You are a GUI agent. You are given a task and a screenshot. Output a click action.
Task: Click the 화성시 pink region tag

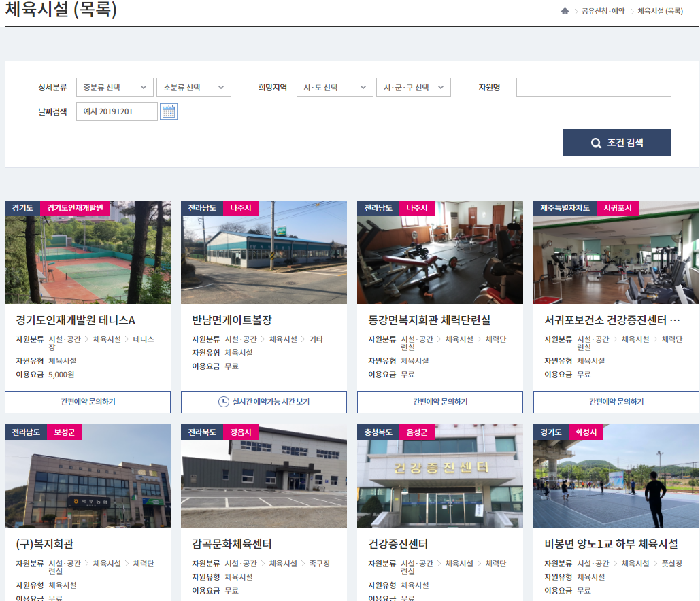coord(586,432)
